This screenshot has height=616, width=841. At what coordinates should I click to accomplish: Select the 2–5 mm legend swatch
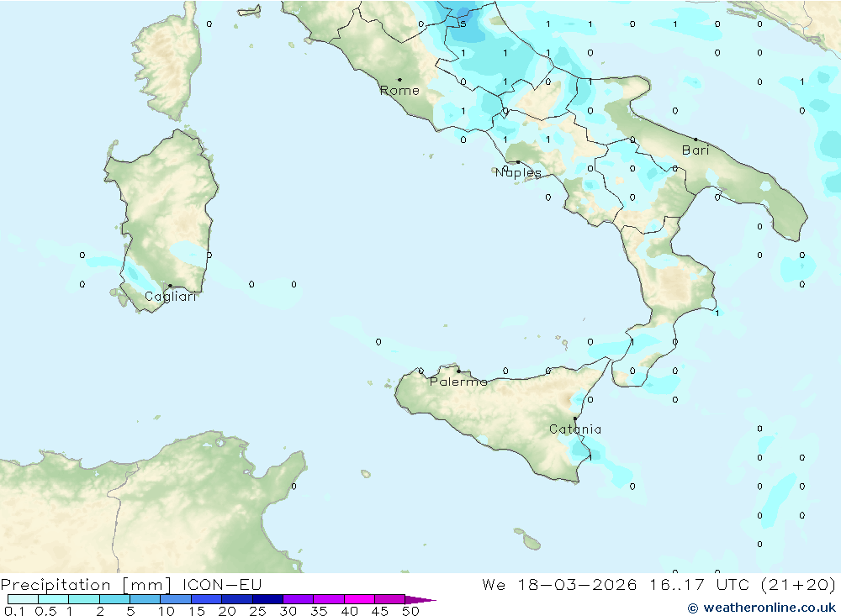coord(114,599)
